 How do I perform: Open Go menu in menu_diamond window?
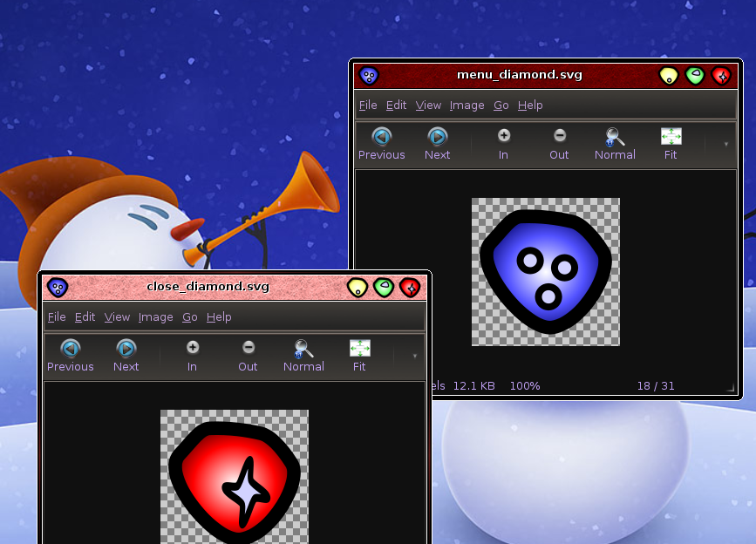(x=501, y=105)
